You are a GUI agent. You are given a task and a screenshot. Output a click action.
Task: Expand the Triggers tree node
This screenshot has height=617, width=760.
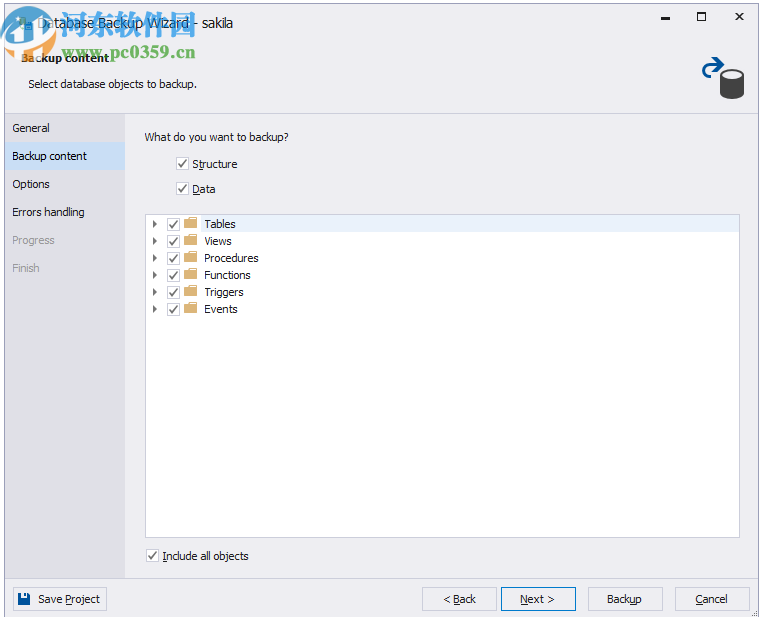[x=155, y=292]
